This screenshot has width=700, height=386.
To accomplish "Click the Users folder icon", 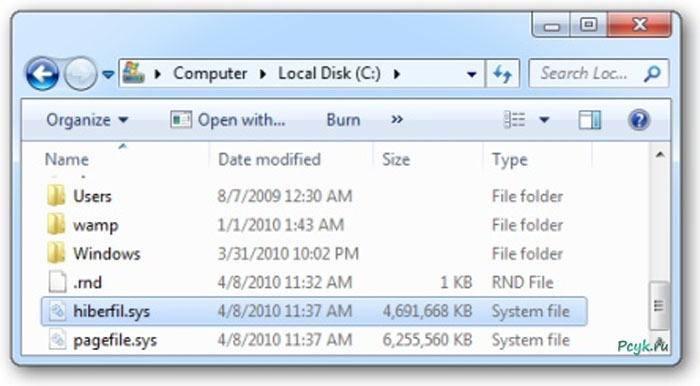I will coord(56,195).
